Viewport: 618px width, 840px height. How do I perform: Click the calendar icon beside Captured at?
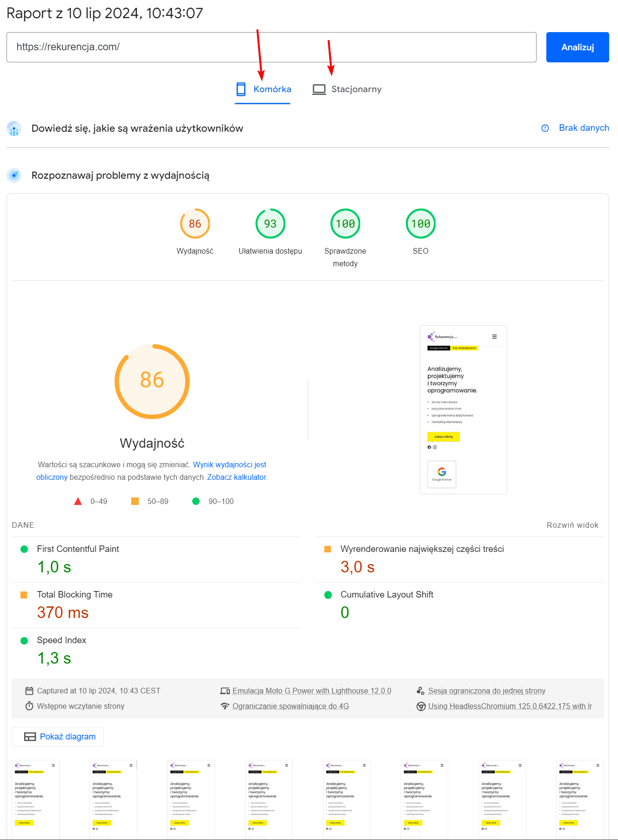click(29, 691)
